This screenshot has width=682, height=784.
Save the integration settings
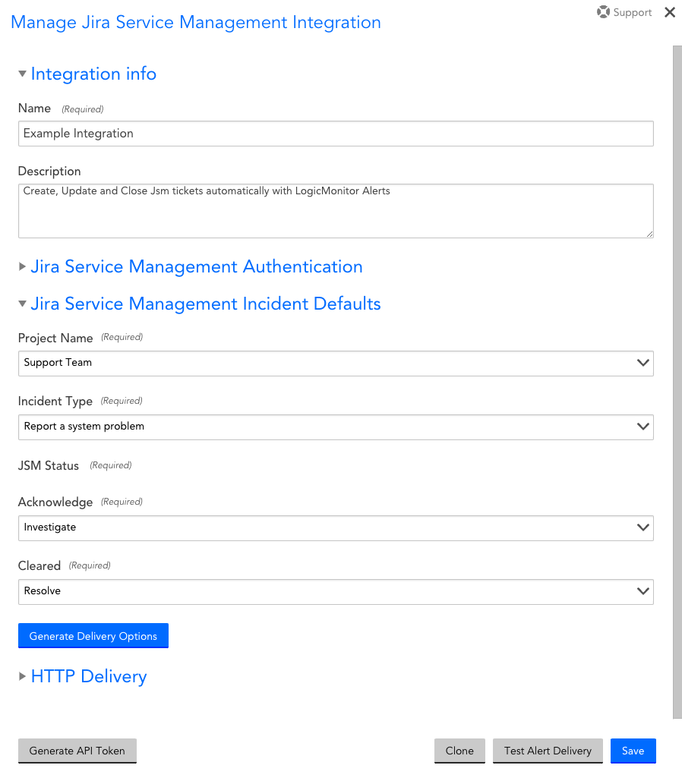click(x=633, y=751)
